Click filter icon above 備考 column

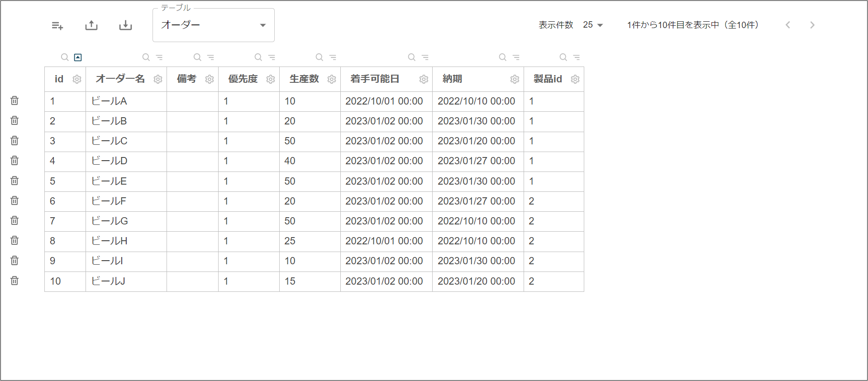pyautogui.click(x=211, y=57)
